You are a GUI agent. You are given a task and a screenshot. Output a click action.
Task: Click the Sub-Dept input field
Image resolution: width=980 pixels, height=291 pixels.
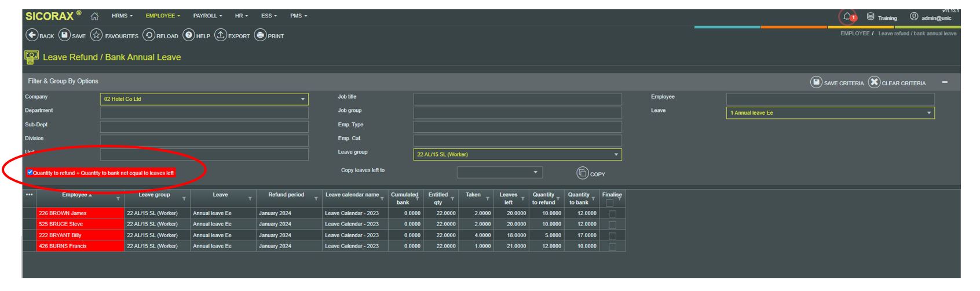[204, 127]
